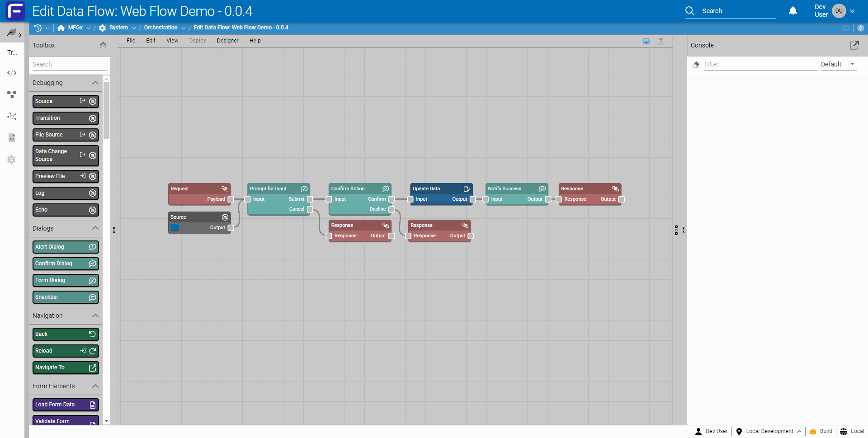The height and width of the screenshot is (438, 868).
Task: Select the Data Change Source toolbox item
Action: point(66,155)
